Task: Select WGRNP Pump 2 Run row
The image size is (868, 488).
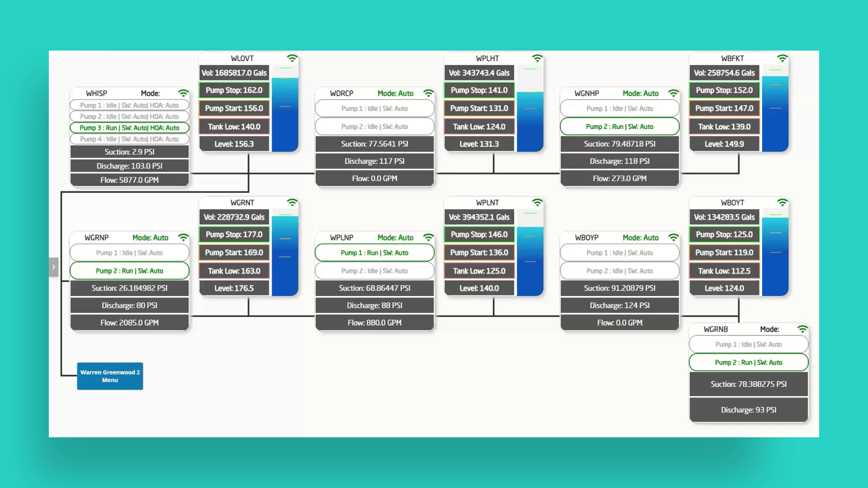Action: tap(129, 271)
